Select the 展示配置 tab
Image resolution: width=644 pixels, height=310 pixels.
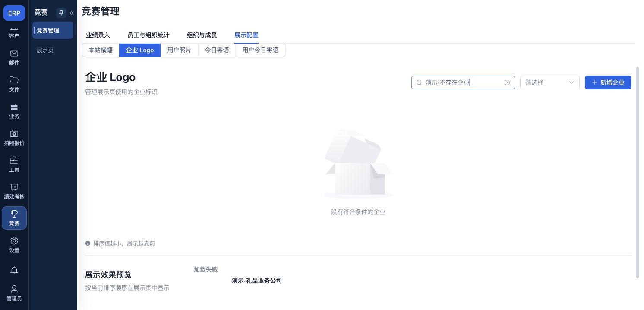[246, 35]
